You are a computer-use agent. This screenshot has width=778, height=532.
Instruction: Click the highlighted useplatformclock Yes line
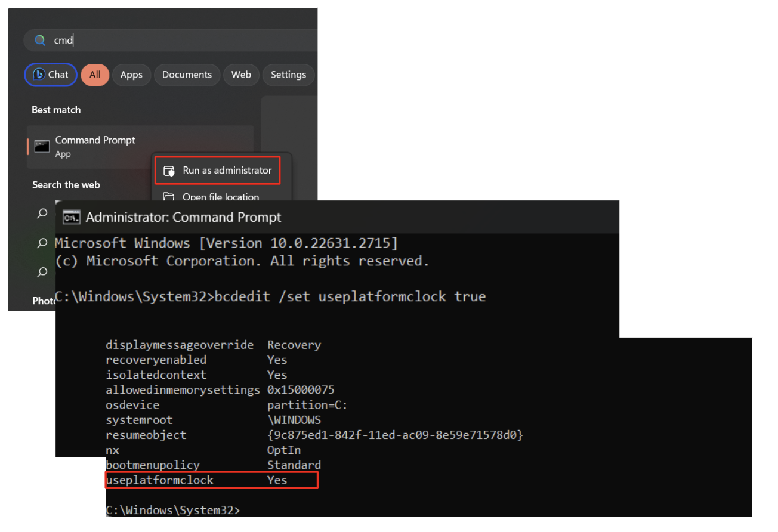tap(211, 480)
